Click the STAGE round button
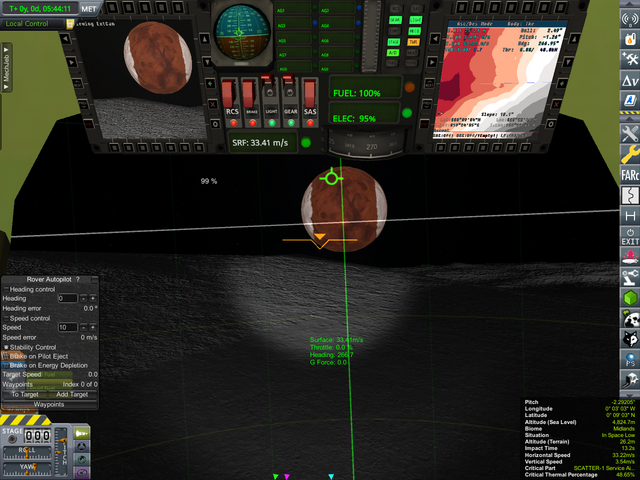Viewport: 640px width, 480px height. (12, 439)
